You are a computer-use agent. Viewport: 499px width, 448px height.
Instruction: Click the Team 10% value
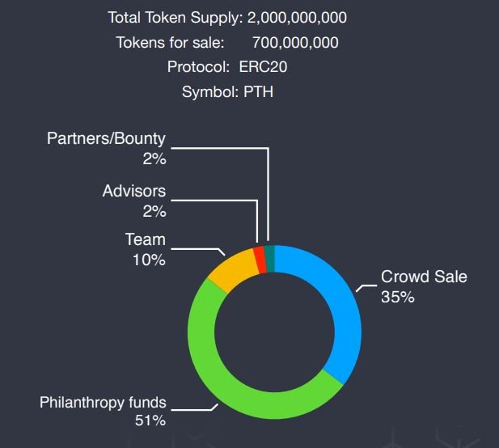[150, 260]
